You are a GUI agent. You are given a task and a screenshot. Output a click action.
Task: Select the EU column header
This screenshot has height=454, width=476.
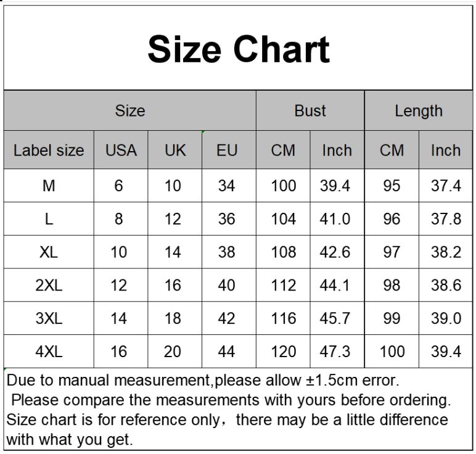point(227,151)
